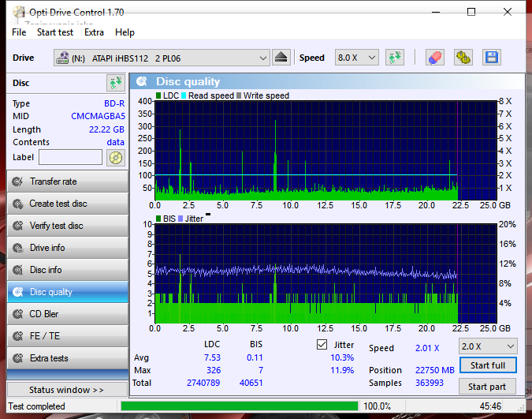Viewport: 532px width, 419px height.
Task: Click the LDC max value 326
Action: (x=214, y=370)
